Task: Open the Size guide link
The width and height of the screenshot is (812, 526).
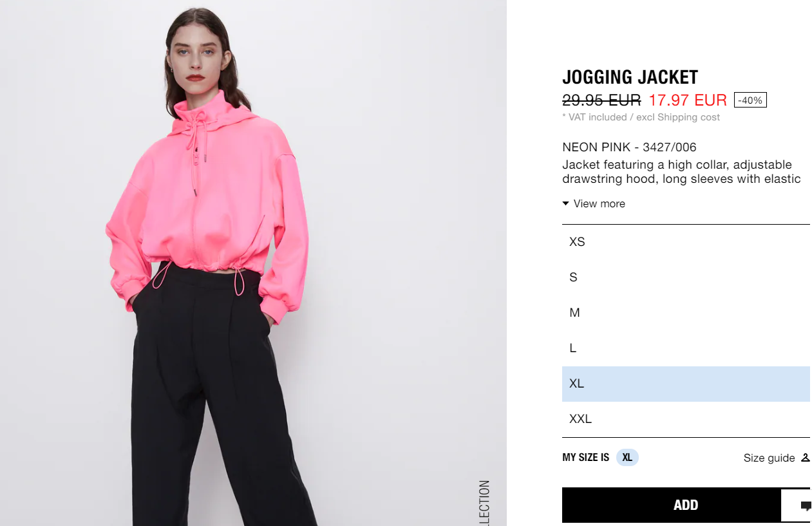Action: (x=769, y=458)
